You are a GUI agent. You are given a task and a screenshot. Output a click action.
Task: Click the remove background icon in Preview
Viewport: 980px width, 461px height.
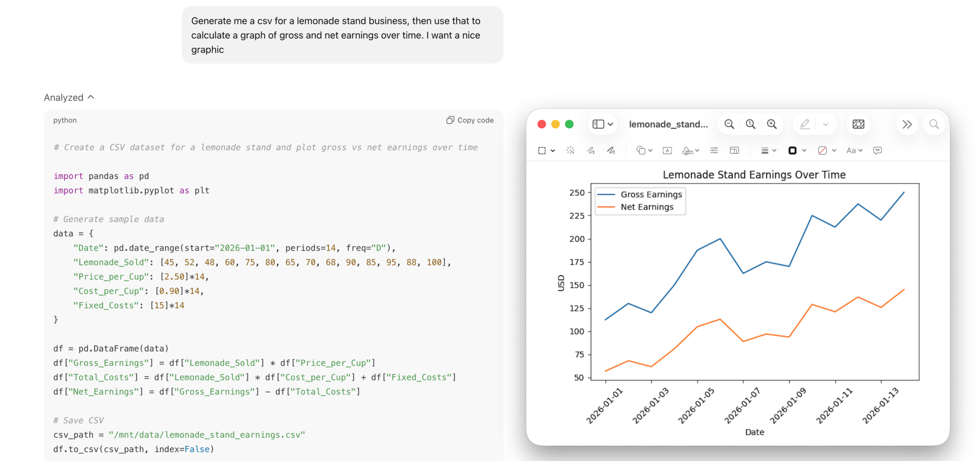click(x=858, y=124)
